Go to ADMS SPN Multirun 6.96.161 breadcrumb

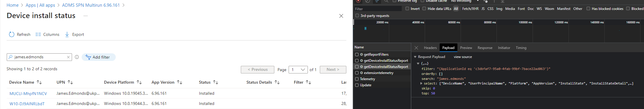pos(91,5)
